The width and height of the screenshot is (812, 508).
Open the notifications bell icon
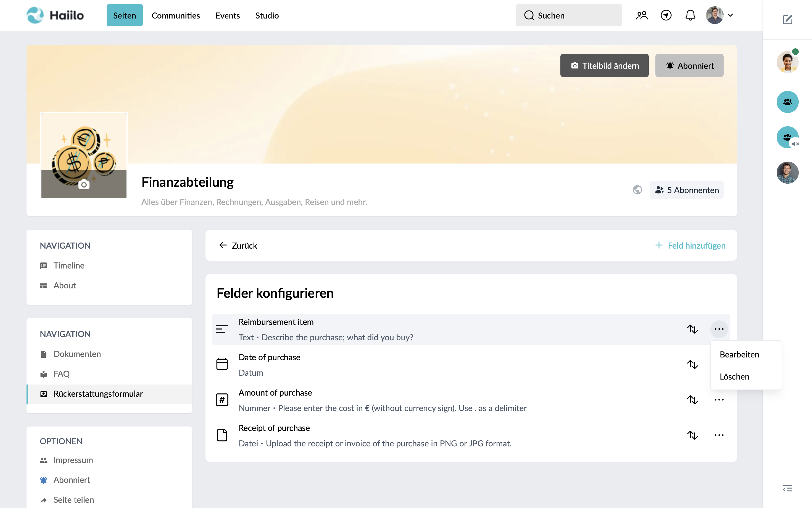click(690, 15)
